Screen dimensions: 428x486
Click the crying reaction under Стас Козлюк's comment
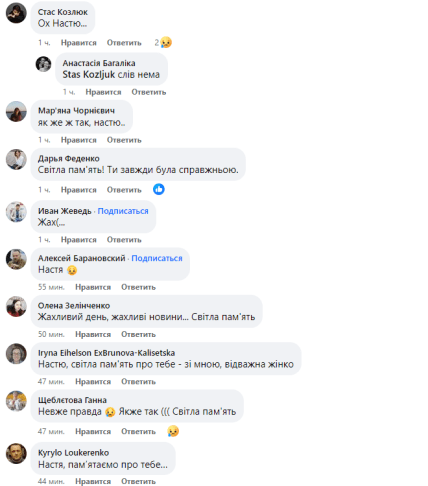point(166,42)
